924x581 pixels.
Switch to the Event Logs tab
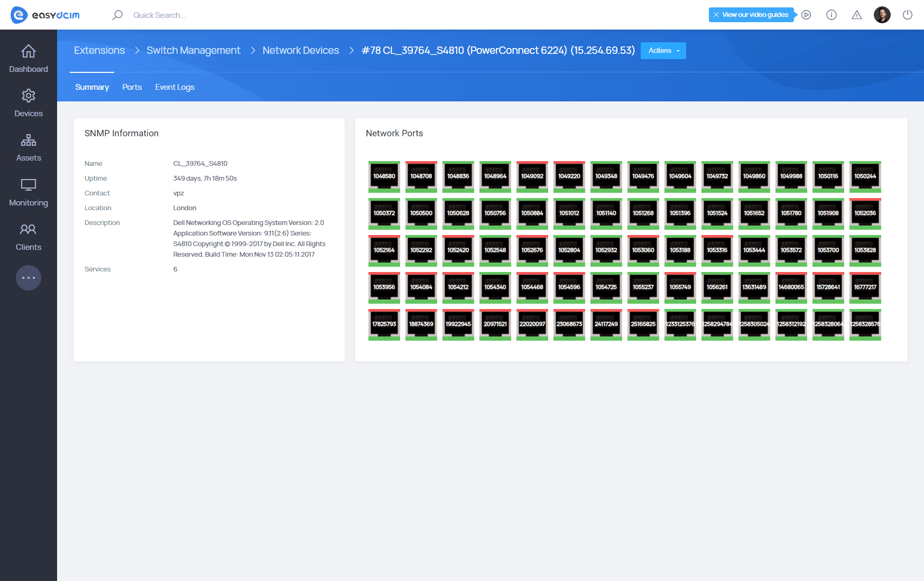click(x=175, y=87)
